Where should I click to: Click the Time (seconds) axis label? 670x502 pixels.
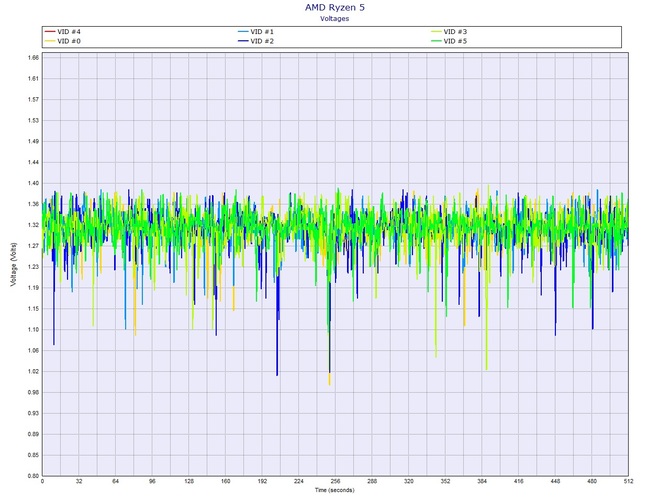(335, 490)
